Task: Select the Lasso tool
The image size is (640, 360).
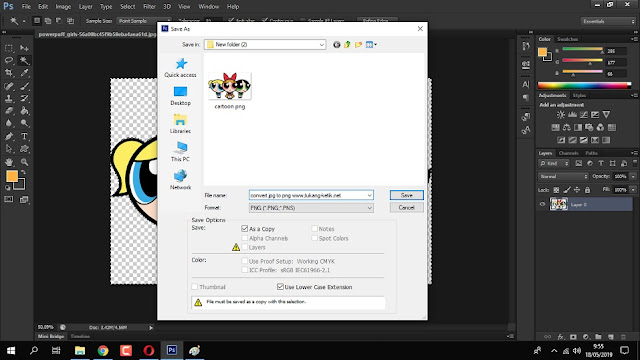Action: 9,60
